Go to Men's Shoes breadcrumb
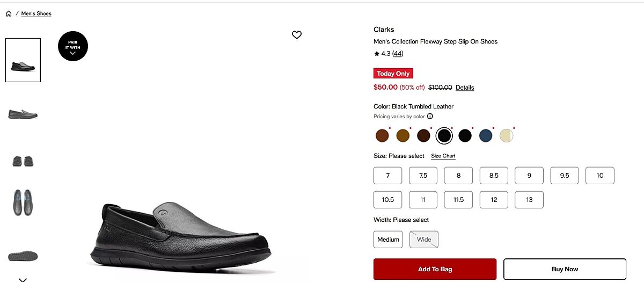644x282 pixels. 36,13
